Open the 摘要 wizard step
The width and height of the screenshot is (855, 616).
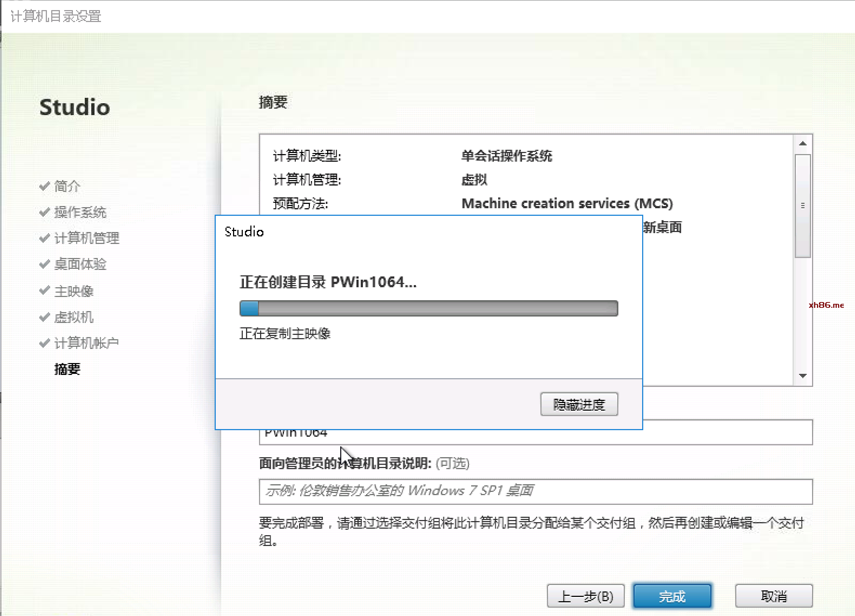point(67,369)
